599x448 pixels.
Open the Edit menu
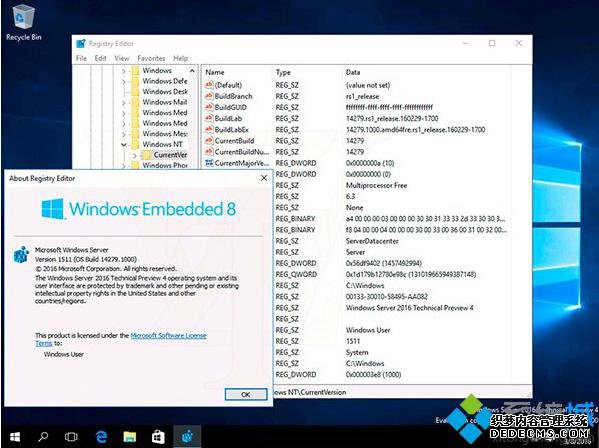pos(100,58)
